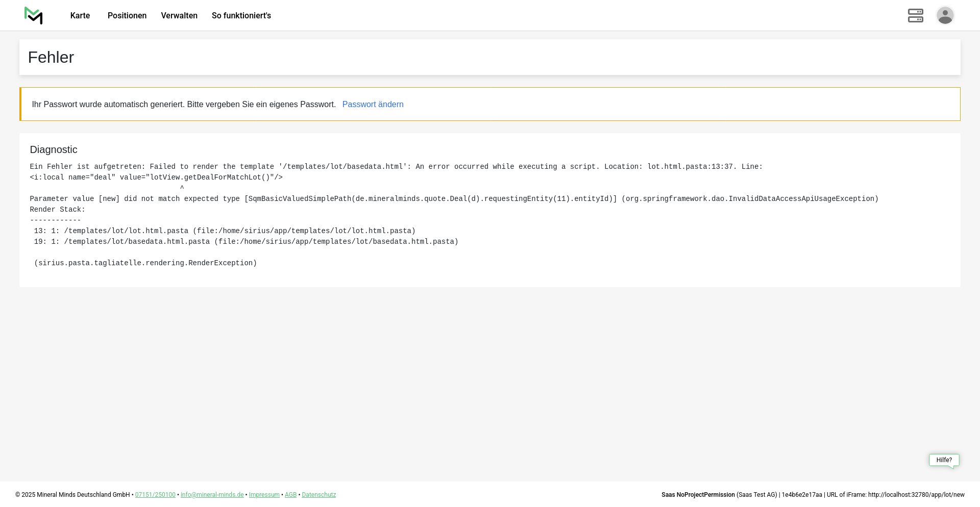The image size is (980, 507).
Task: Open the Hilfe? help bubble
Action: (x=944, y=460)
